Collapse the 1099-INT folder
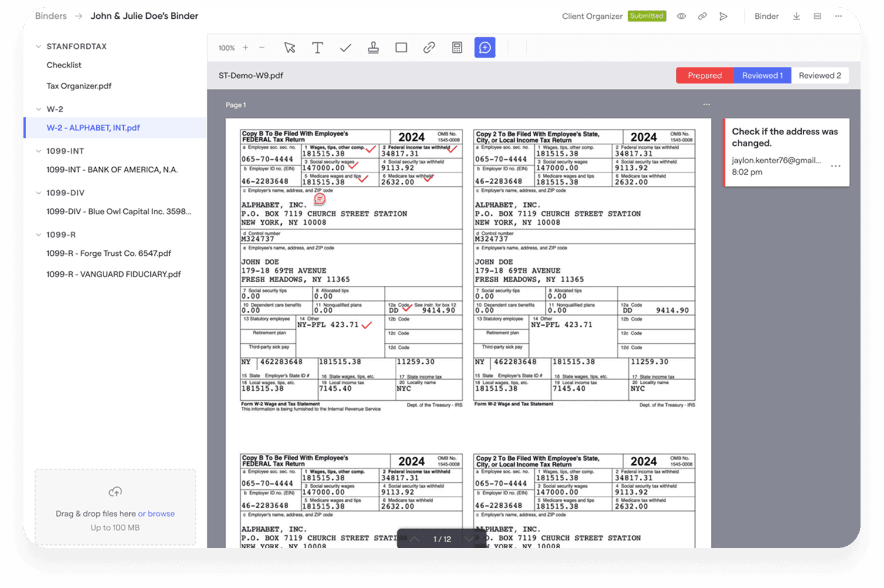The width and height of the screenshot is (884, 588). [39, 151]
